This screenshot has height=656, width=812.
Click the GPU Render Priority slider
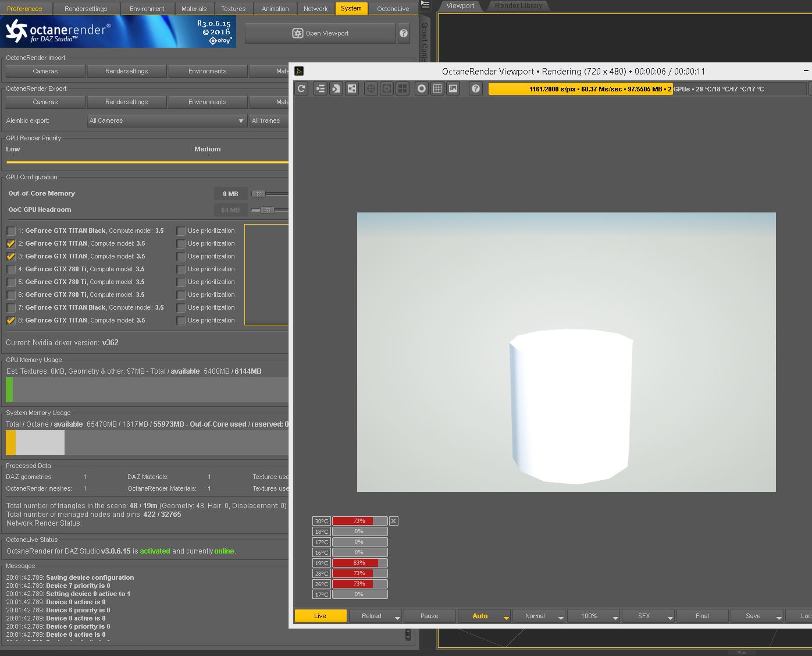(147, 162)
